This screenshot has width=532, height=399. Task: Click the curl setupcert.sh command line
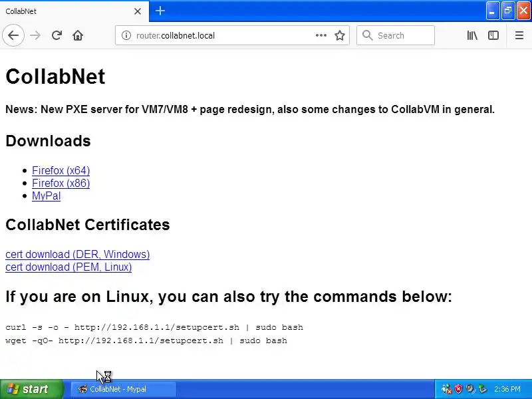[x=154, y=327]
